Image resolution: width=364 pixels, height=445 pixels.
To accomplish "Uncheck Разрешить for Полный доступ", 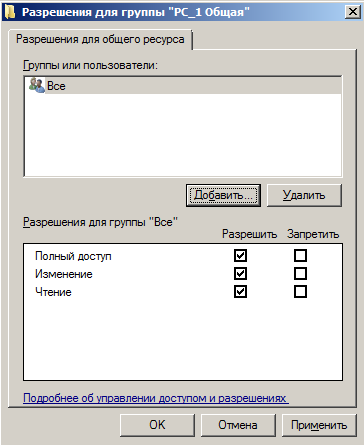I will [240, 256].
